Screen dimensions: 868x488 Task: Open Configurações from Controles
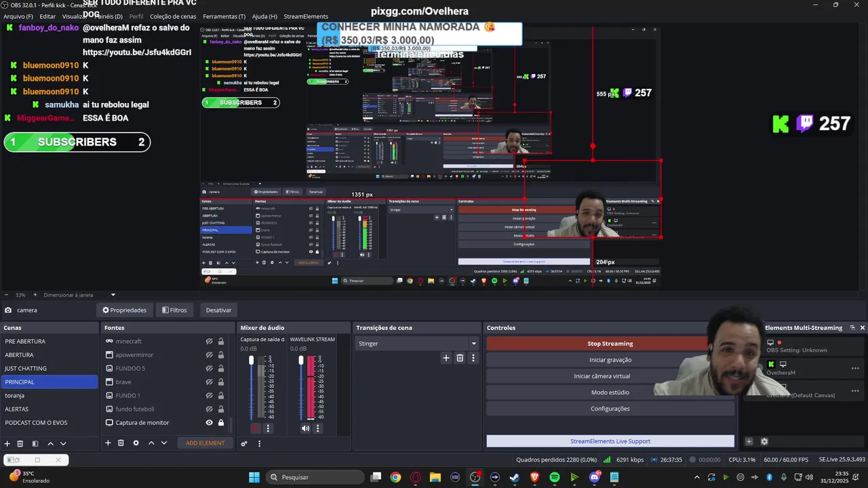(610, 409)
